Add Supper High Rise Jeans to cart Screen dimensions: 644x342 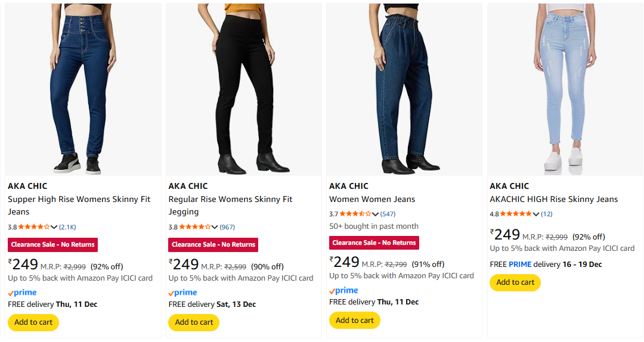pyautogui.click(x=33, y=322)
